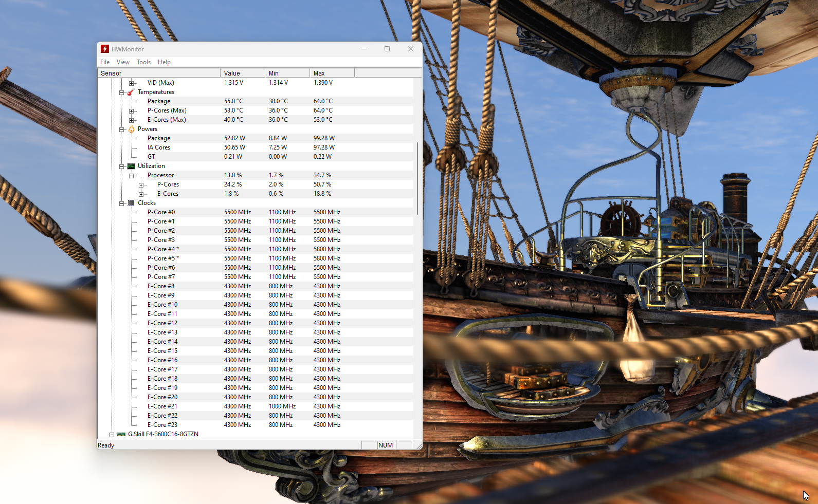Open the Tools menu
Viewport: 818px width, 504px height.
tap(143, 62)
